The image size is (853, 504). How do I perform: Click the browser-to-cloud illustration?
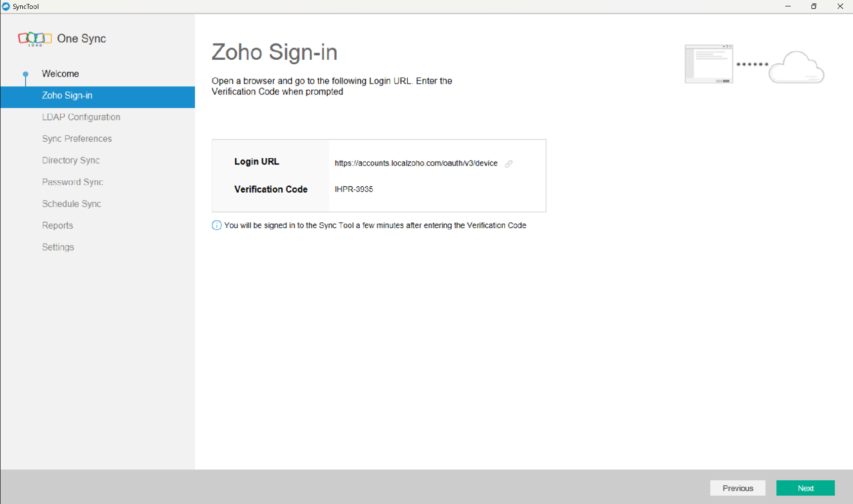point(754,65)
